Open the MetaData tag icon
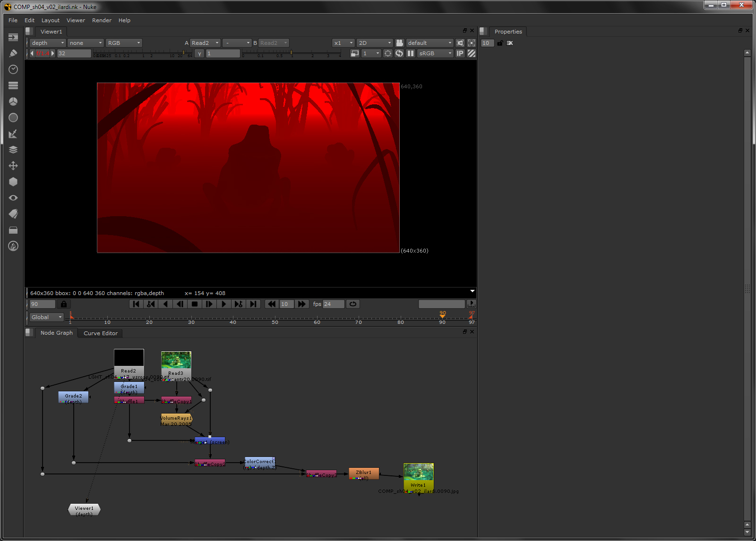756x541 pixels. point(13,214)
